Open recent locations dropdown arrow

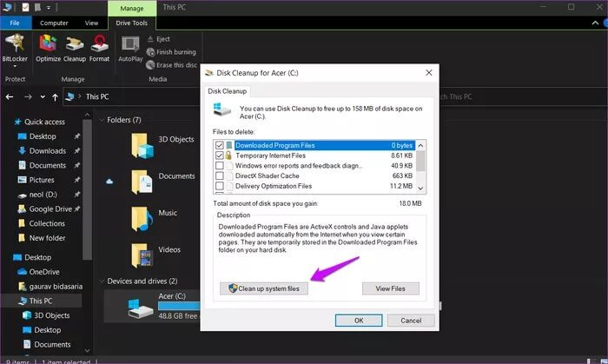[43, 97]
